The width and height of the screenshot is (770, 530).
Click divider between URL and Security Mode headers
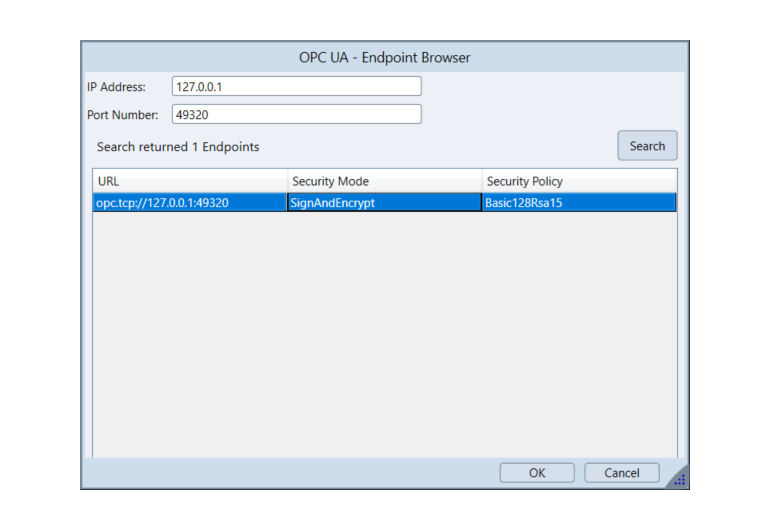[x=287, y=181]
